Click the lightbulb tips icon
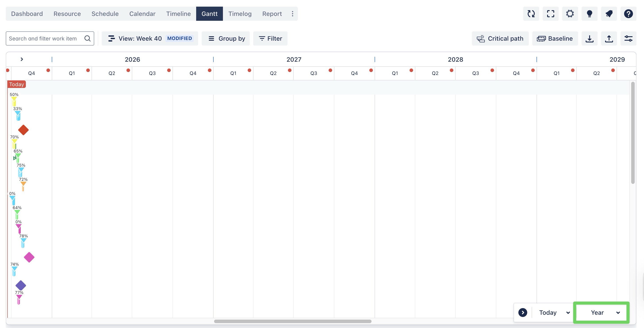 click(x=590, y=14)
